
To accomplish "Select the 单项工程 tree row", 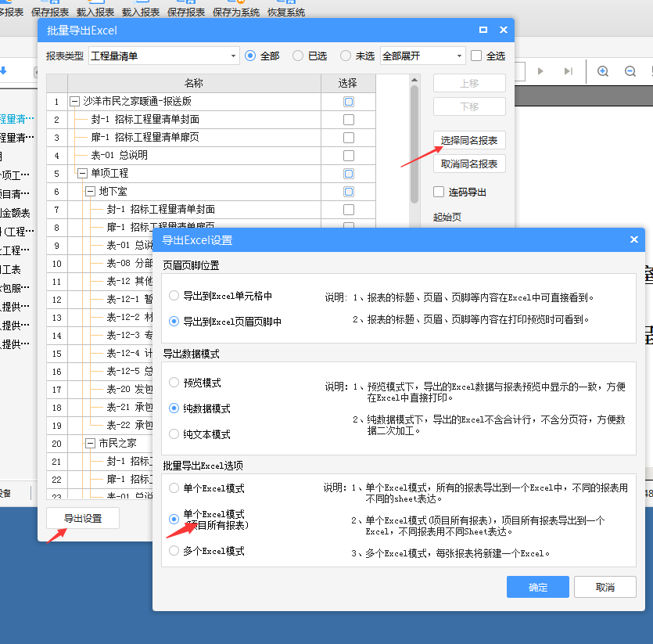I will pyautogui.click(x=109, y=174).
